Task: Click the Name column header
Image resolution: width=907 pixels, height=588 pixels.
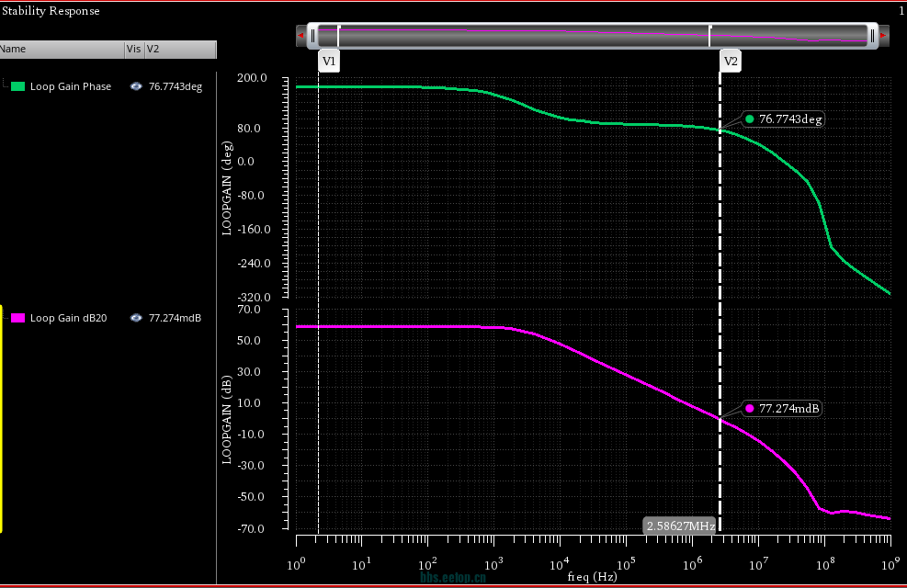Action: (62, 49)
